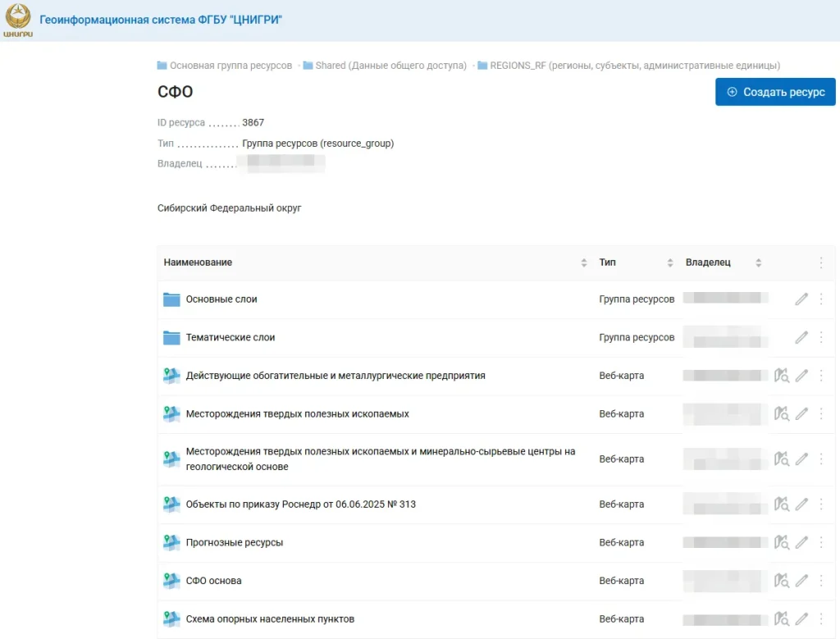Viewport: 840px width, 639px height.
Task: Sort the table by Владелец column
Action: [x=759, y=262]
